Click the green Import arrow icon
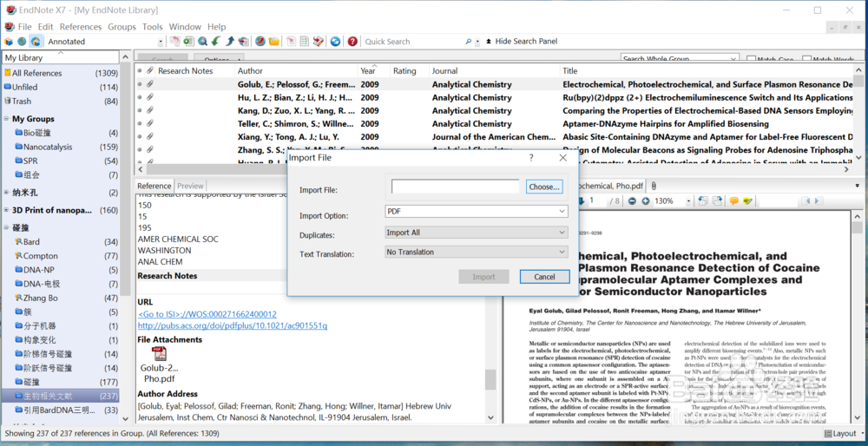This screenshot has width=868, height=446. coord(216,42)
